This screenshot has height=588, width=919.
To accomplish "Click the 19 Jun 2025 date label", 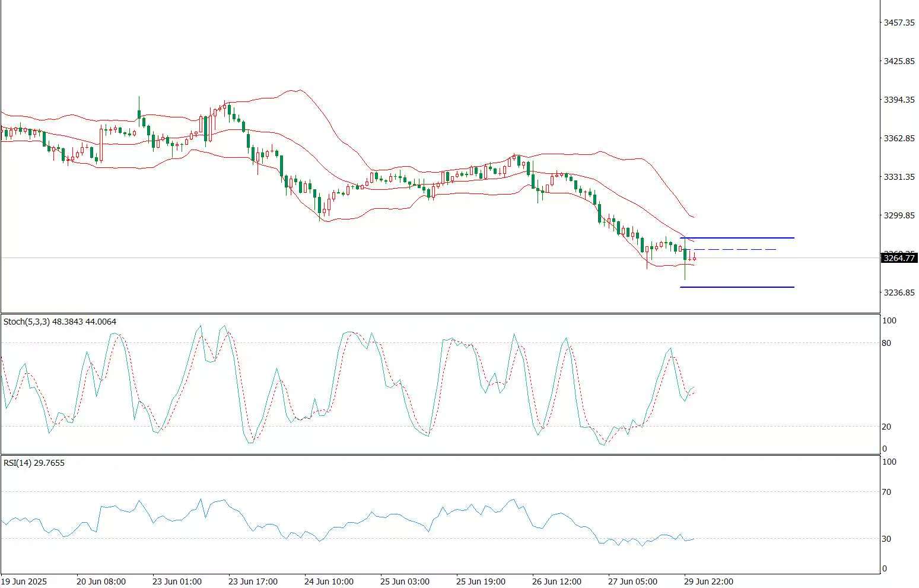I will pos(24,581).
